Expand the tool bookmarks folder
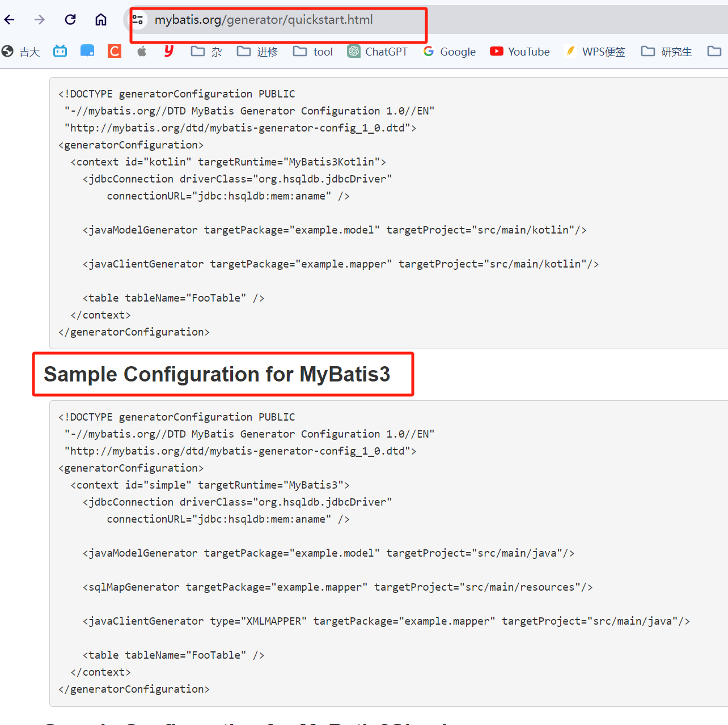Screen dimensions: 728x725 point(313,52)
